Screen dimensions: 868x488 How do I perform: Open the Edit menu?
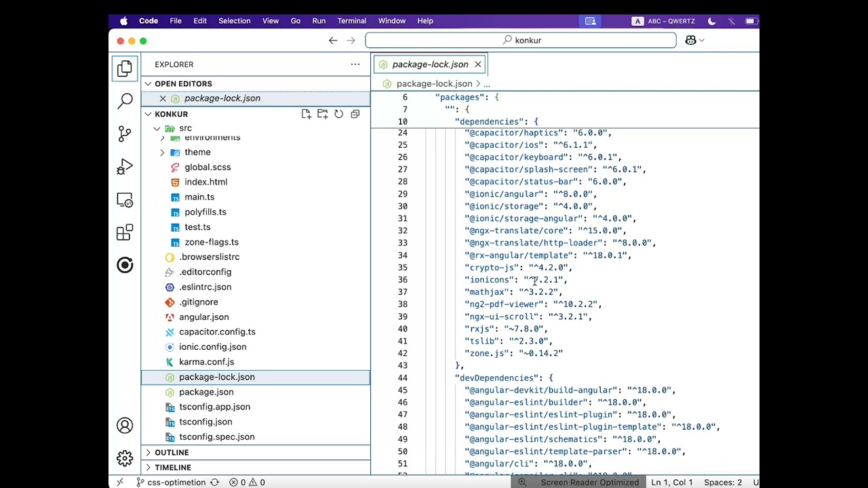200,21
